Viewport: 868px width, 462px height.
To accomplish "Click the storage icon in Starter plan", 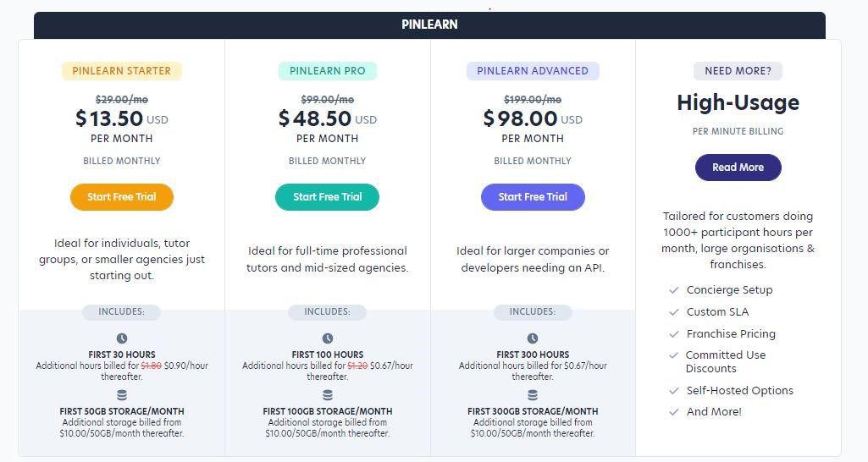I will pos(122,395).
